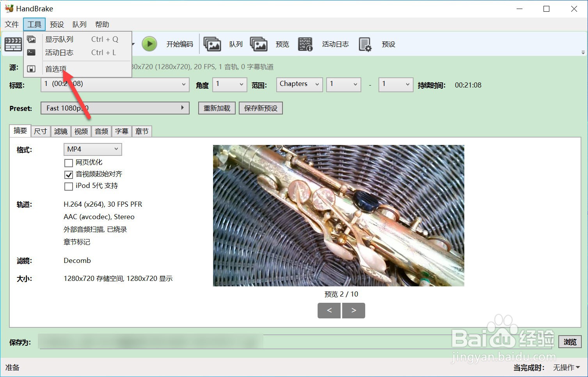Enable the iPod 5代 支持 checkbox

coord(69,186)
